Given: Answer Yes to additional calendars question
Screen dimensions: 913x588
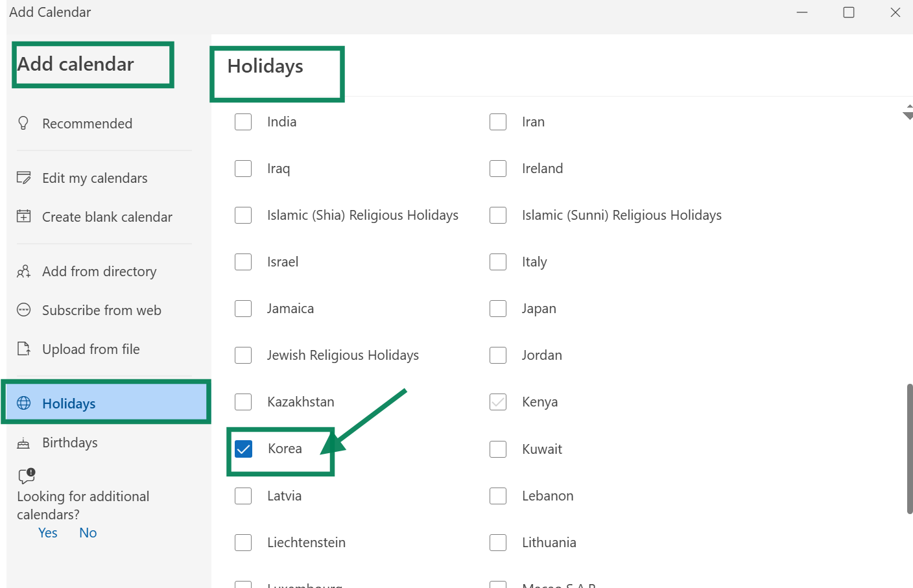Looking at the screenshot, I should (x=48, y=533).
